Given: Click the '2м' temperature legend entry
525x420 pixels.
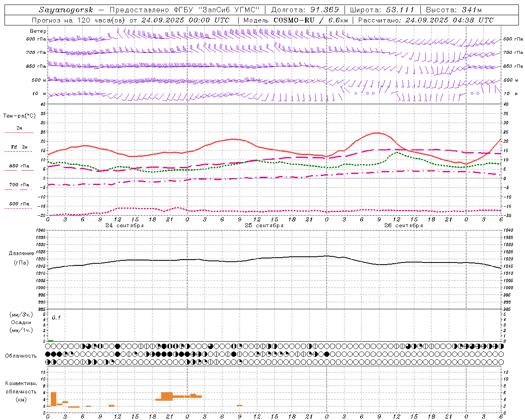Looking at the screenshot, I should tap(19, 128).
